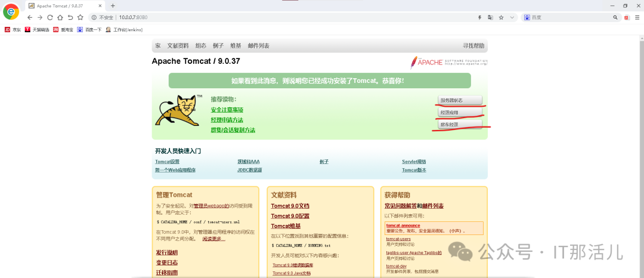Reload the current page
Image resolution: width=644 pixels, height=278 pixels.
[50, 18]
